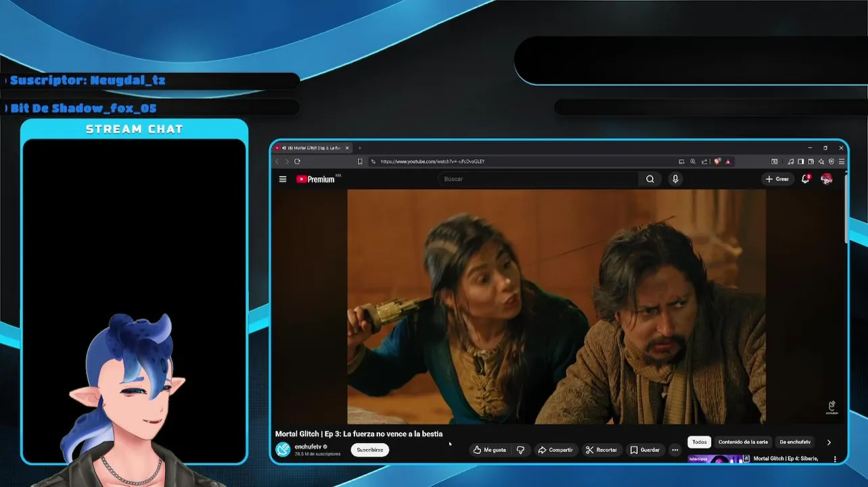This screenshot has height=487, width=868.
Task: Go back in browser history
Action: pos(277,162)
